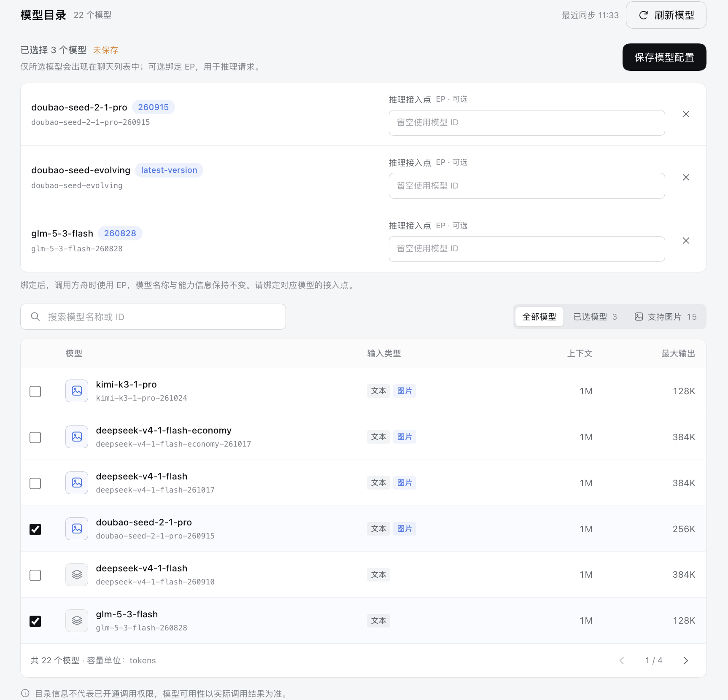This screenshot has height=700, width=728.
Task: Focus EP input for doubao-seed-evolving
Action: pyautogui.click(x=527, y=186)
